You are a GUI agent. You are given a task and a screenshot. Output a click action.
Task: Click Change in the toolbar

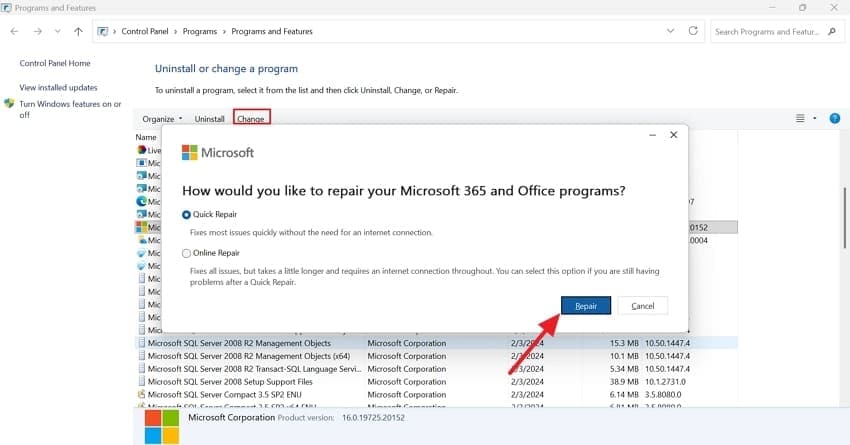pyautogui.click(x=251, y=118)
